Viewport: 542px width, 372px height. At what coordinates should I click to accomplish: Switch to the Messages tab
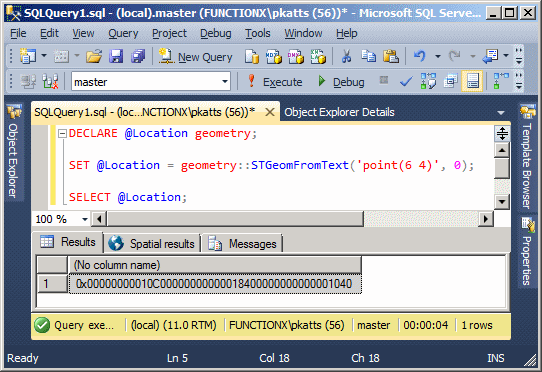click(x=243, y=244)
